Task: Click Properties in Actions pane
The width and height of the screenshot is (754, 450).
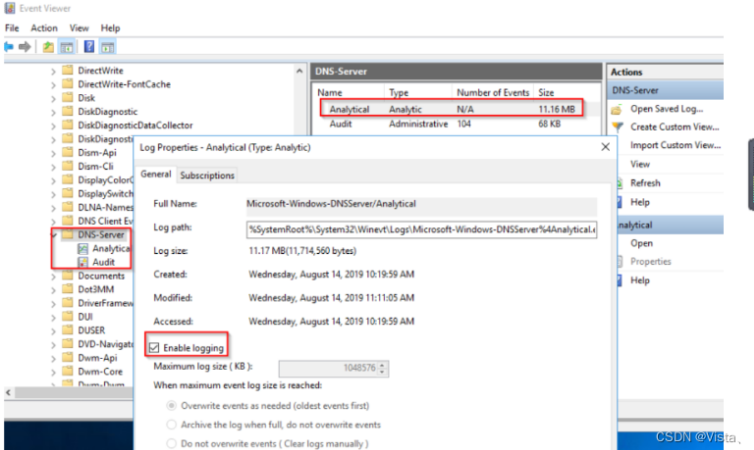Action: [x=651, y=262]
